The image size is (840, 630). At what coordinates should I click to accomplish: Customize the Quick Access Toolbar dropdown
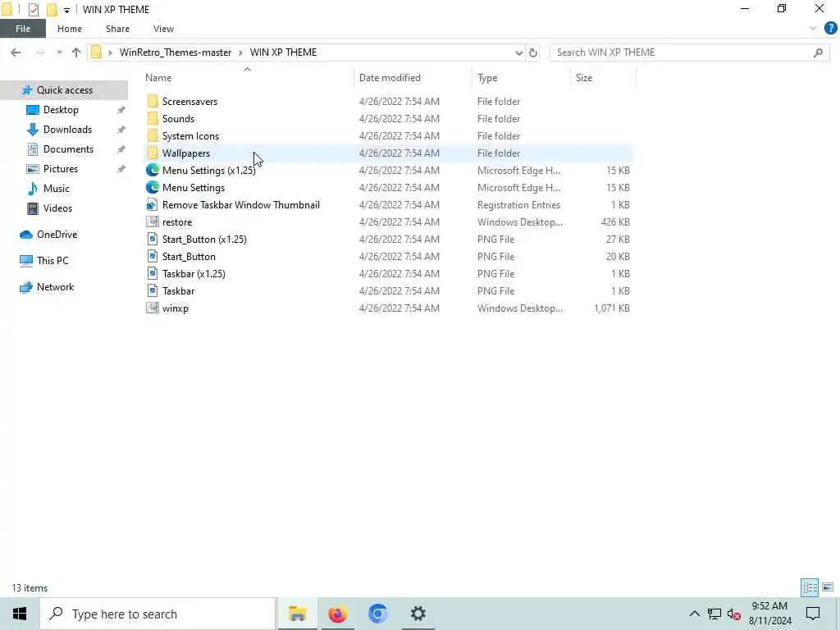click(x=66, y=10)
